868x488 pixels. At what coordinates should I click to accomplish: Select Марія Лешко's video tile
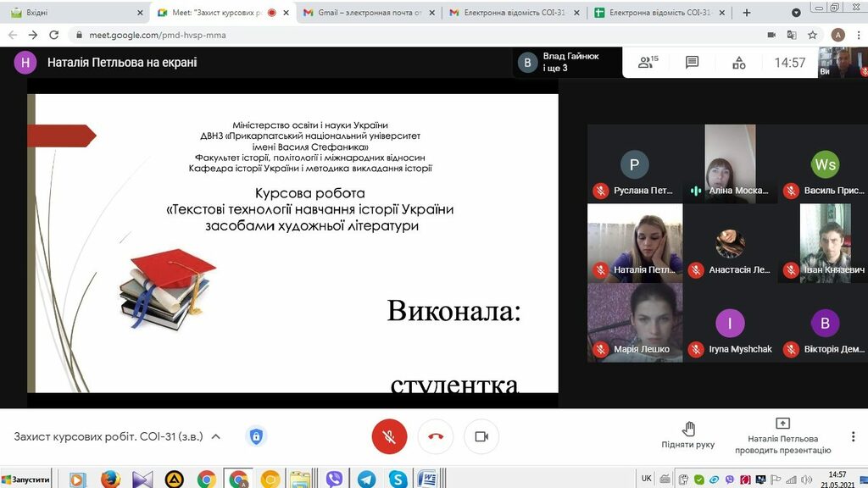click(x=635, y=323)
